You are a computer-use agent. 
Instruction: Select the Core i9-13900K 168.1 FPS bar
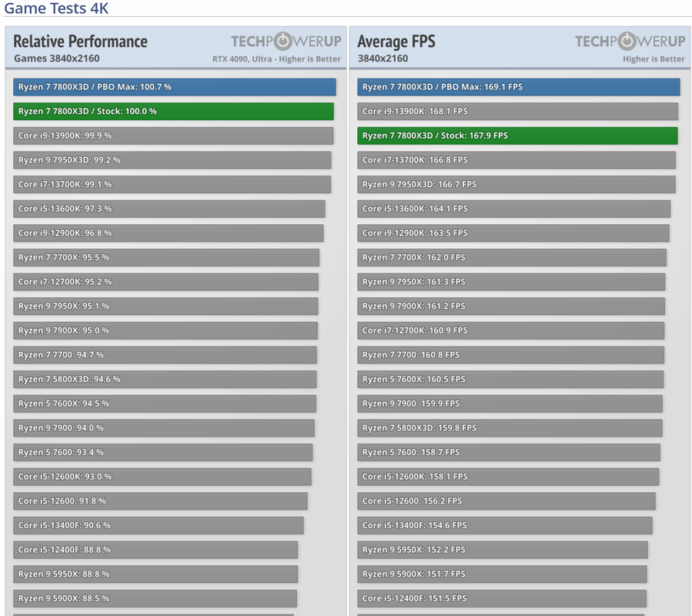coord(518,112)
